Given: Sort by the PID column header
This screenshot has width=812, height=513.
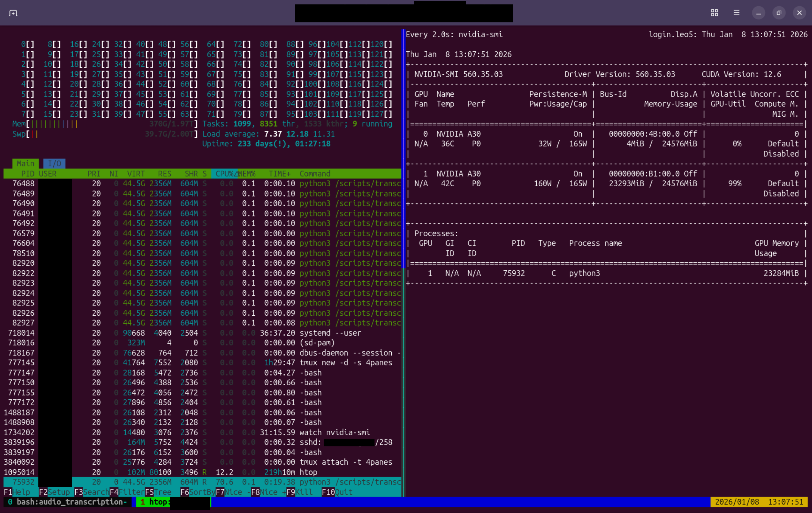Looking at the screenshot, I should [27, 174].
